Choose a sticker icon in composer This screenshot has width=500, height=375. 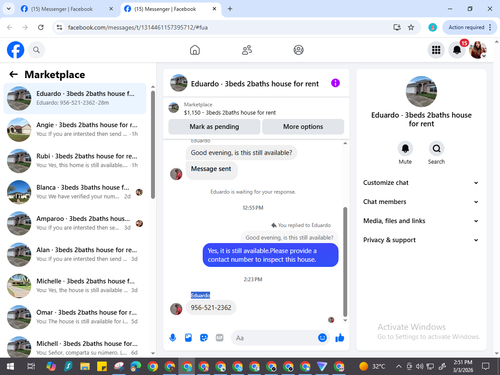coord(204,338)
